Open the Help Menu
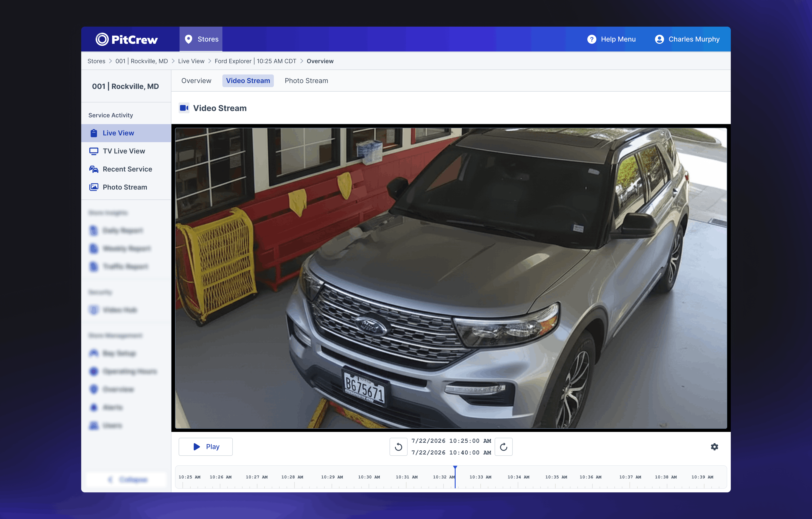Image resolution: width=812 pixels, height=519 pixels. pos(611,39)
